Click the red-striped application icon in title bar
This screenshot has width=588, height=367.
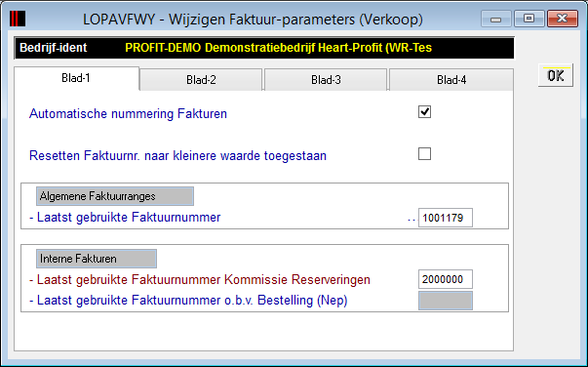18,19
